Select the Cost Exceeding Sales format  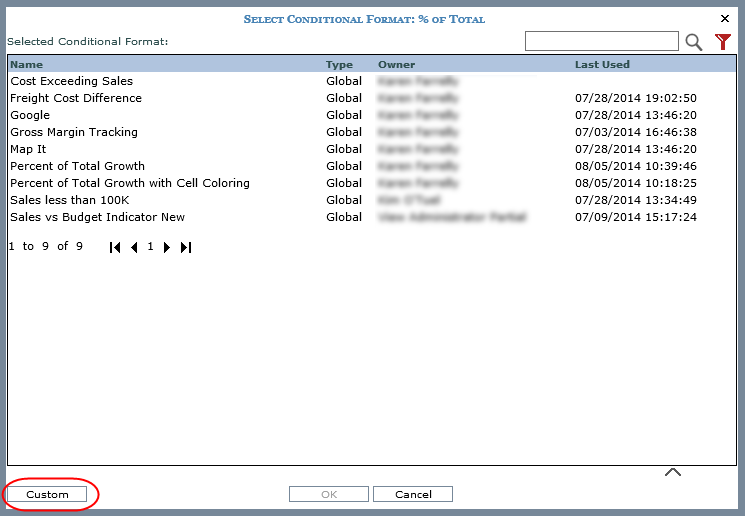pyautogui.click(x=71, y=81)
